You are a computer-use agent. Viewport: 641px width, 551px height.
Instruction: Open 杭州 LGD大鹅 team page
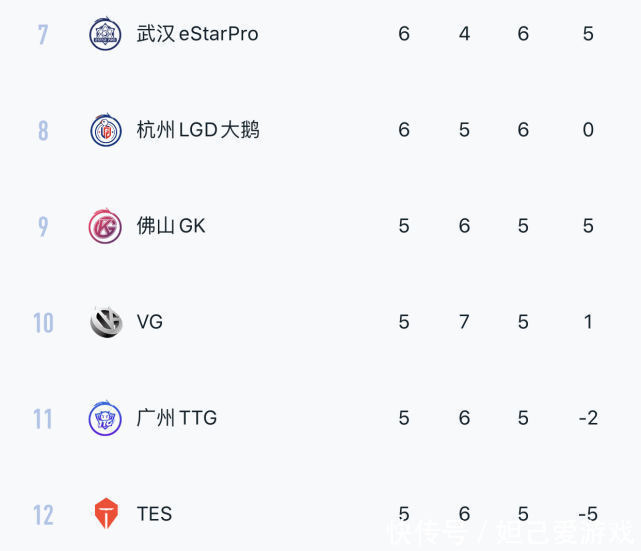pos(198,130)
